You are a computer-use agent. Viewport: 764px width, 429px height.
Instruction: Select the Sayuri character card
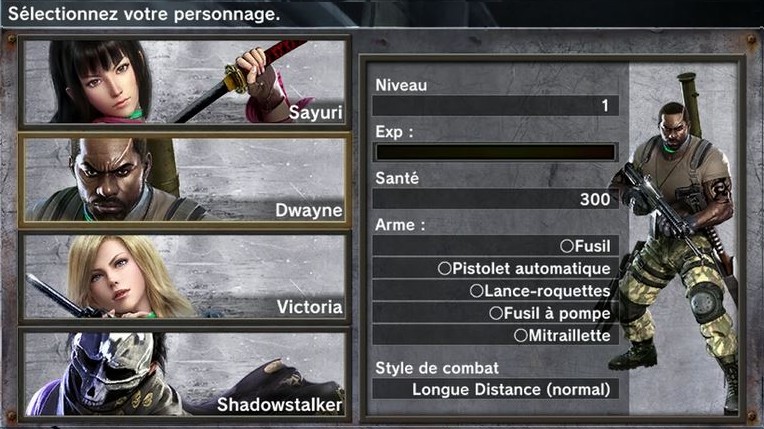(184, 81)
